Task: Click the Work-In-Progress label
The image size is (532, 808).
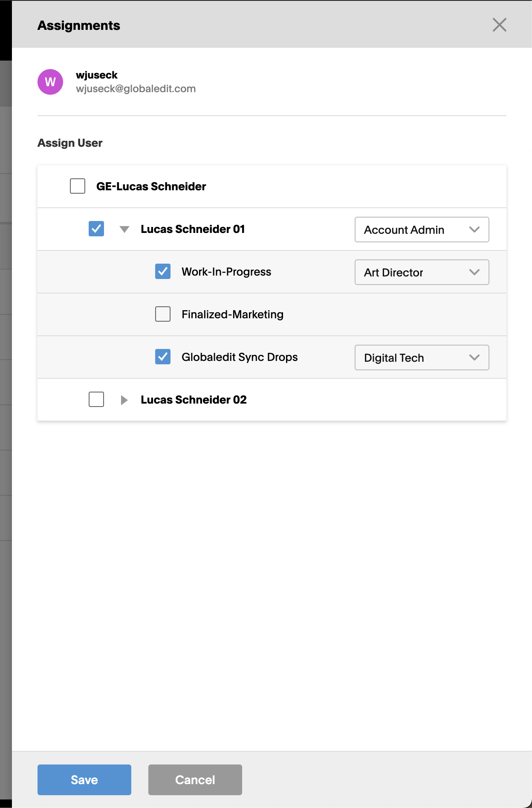Action: pyautogui.click(x=226, y=272)
